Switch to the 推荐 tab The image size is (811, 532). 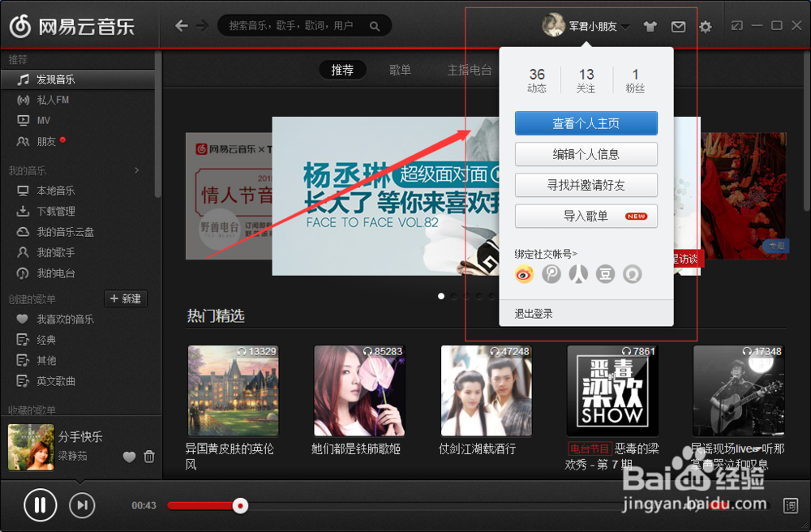coord(342,70)
